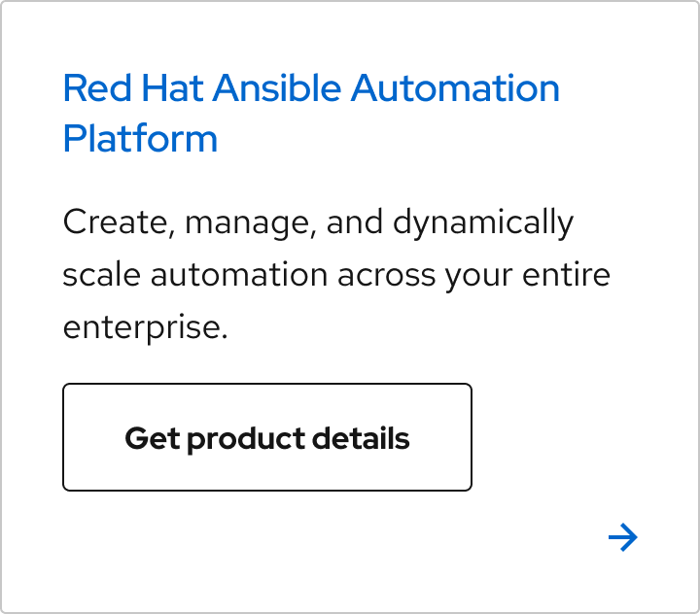
Task: Click the card description paragraph text
Action: click(x=335, y=275)
